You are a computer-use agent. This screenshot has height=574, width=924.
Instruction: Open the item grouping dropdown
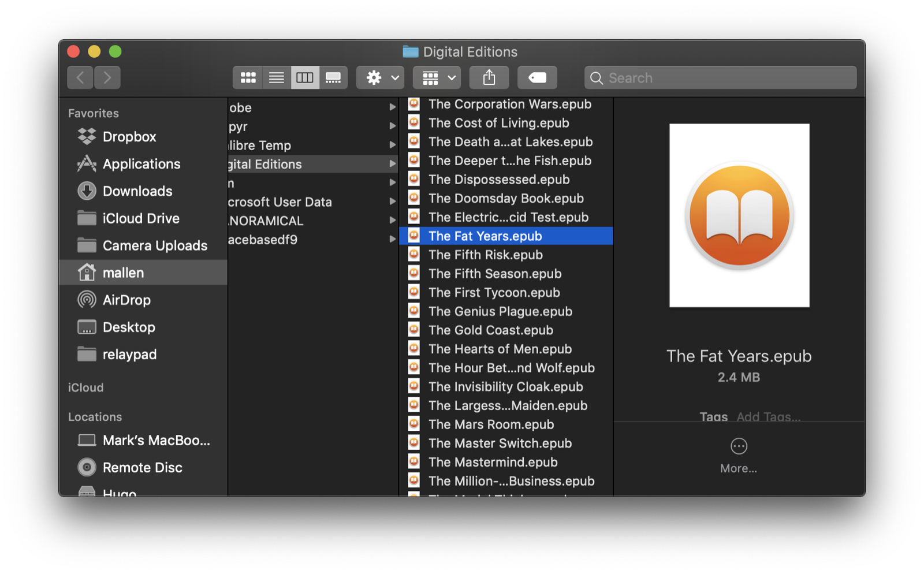point(436,77)
